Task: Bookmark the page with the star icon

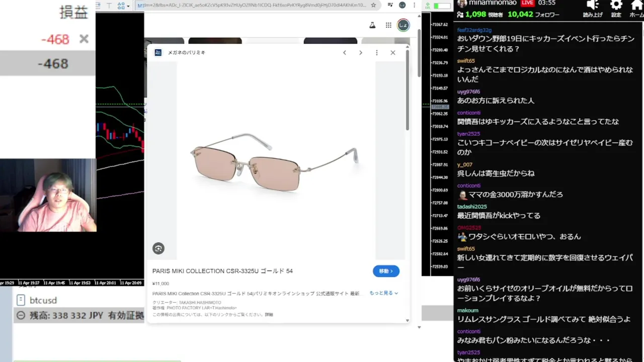Action: (x=373, y=5)
